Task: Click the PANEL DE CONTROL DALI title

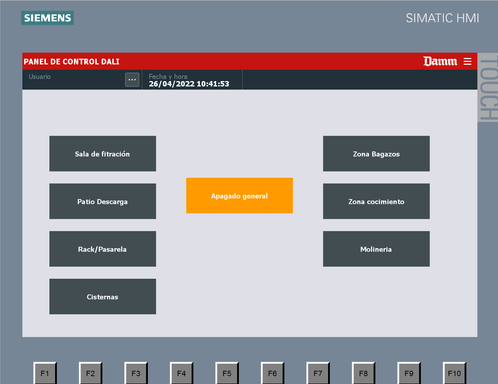Action: coord(71,62)
